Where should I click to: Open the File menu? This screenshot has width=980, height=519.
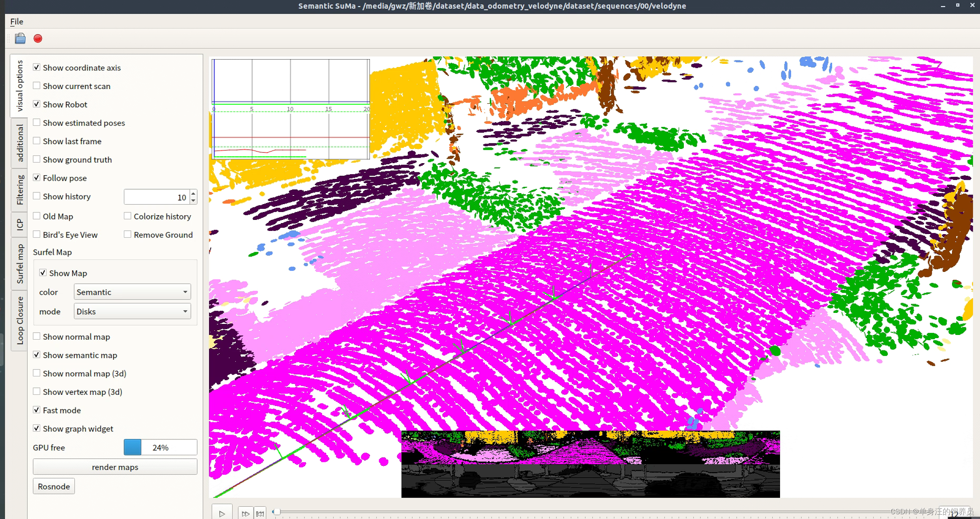tap(17, 21)
